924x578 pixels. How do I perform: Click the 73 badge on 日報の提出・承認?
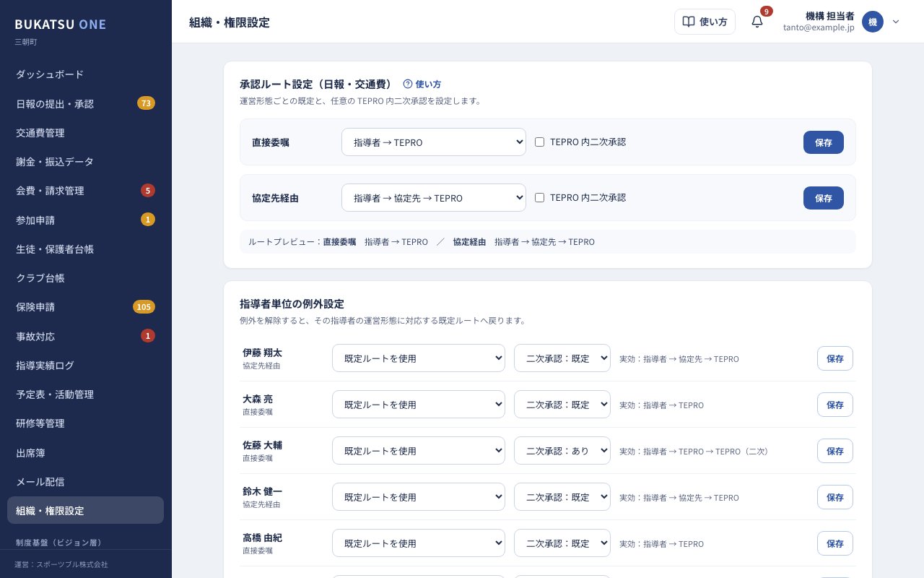tap(146, 103)
